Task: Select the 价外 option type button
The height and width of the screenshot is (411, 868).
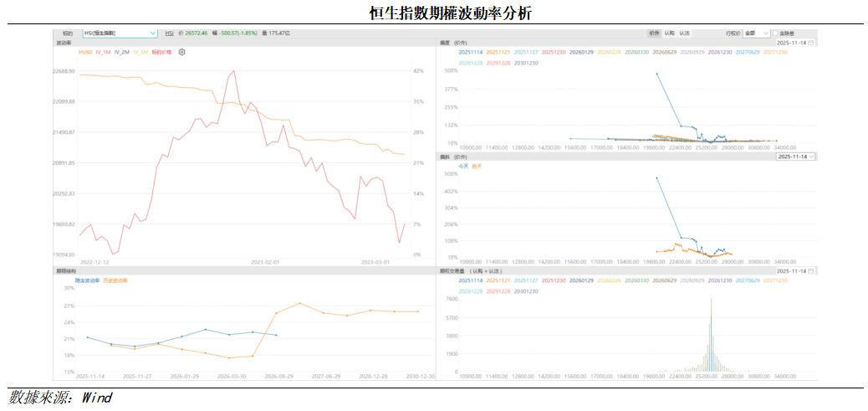Action: (654, 33)
